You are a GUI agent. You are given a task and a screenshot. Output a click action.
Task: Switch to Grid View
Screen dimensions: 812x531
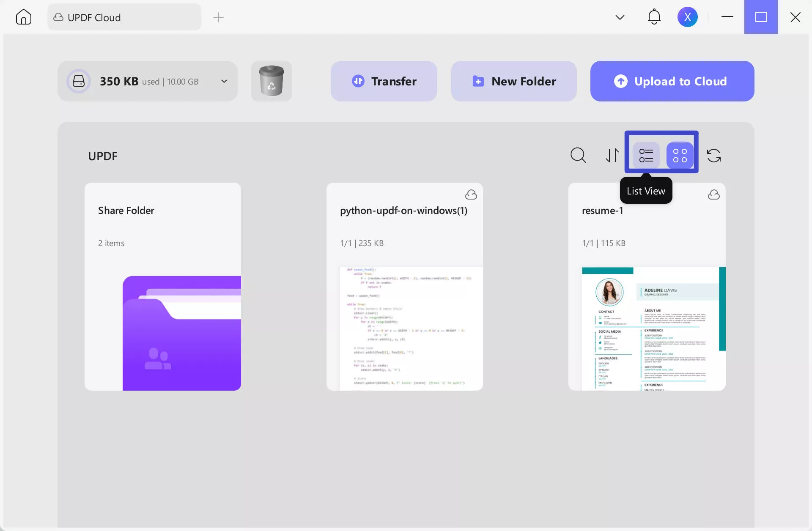pos(679,156)
